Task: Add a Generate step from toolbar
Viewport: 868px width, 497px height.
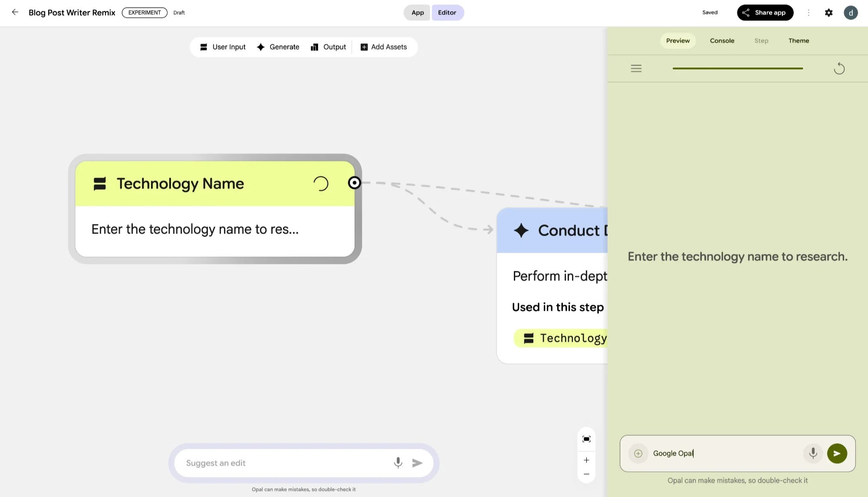Action: point(278,47)
